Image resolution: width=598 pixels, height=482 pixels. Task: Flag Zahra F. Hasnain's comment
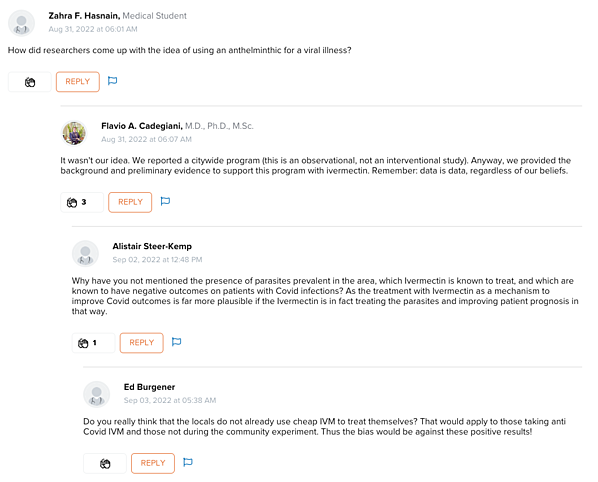[x=112, y=81]
